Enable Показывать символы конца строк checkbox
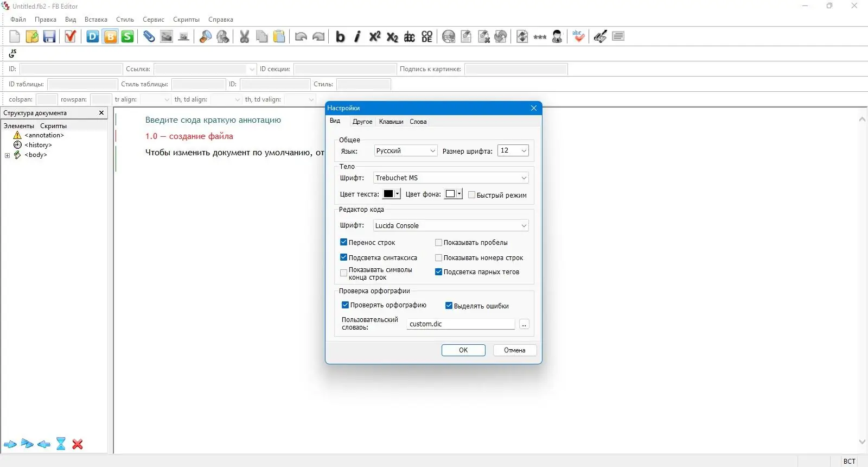This screenshot has height=467, width=868. click(x=343, y=273)
